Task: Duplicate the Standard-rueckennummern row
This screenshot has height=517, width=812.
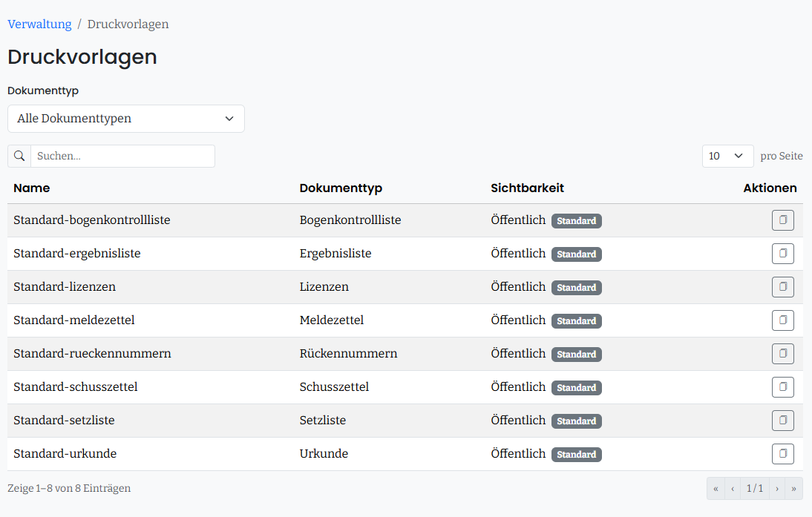Action: point(782,354)
